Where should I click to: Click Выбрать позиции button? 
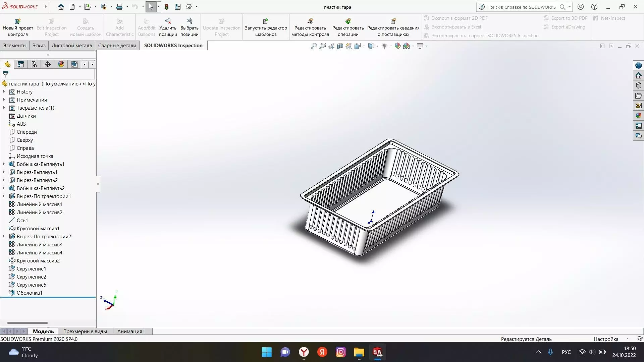coord(190,27)
